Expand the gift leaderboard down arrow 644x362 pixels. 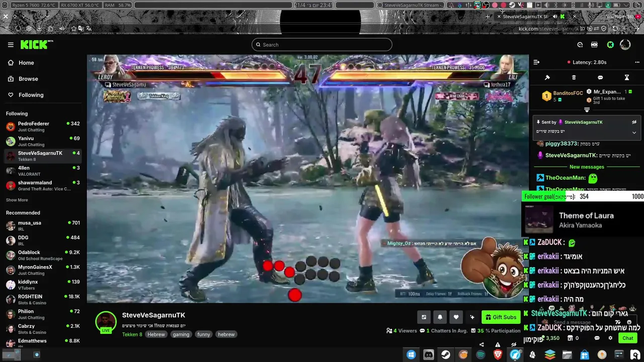(587, 110)
